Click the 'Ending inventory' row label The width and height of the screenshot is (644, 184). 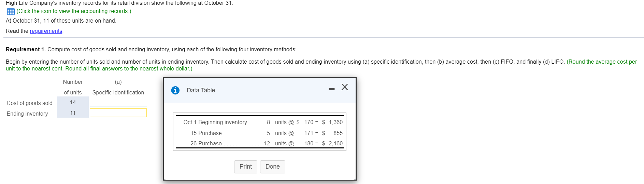[27, 114]
